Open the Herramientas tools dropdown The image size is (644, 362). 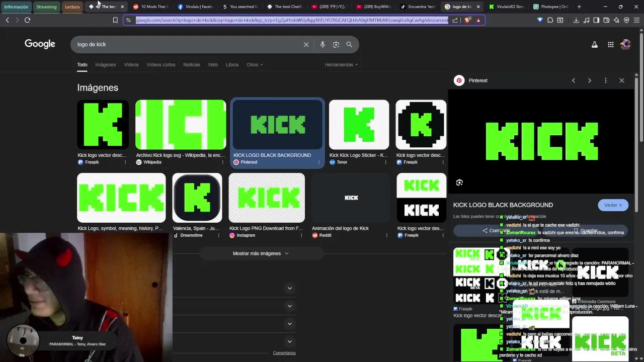341,64
